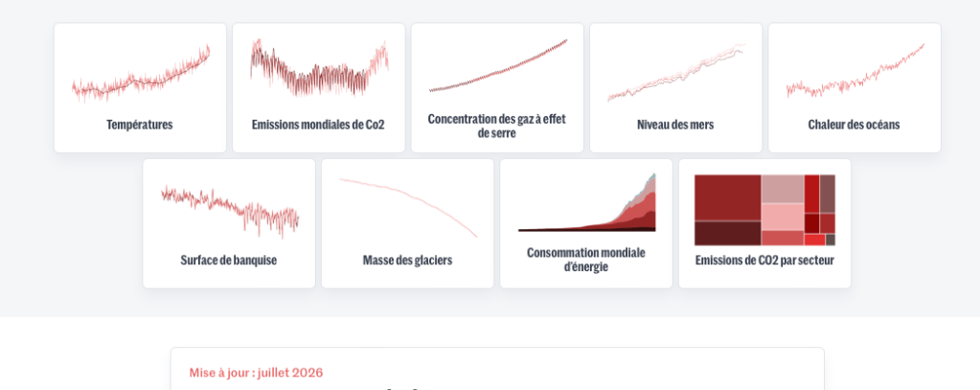Open the Températures chart card
The image size is (980, 390).
(140, 87)
